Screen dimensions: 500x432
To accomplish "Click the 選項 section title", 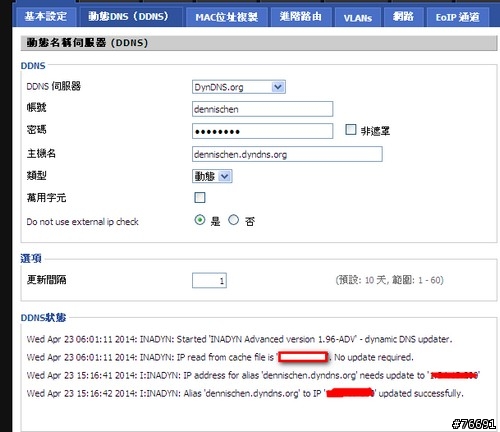I will 31,258.
